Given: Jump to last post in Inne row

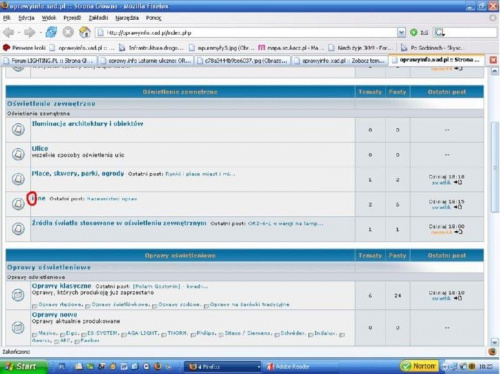Looking at the screenshot, I should (x=458, y=207).
